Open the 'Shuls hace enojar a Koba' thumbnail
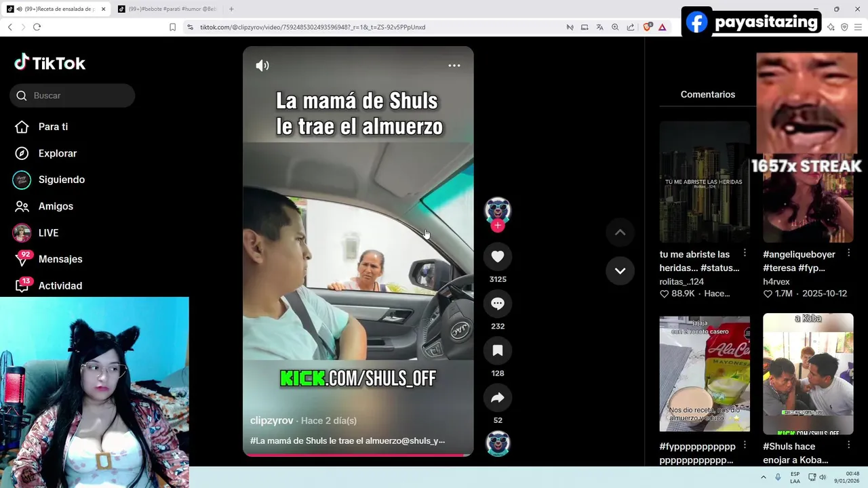Image resolution: width=868 pixels, height=488 pixels. (808, 373)
